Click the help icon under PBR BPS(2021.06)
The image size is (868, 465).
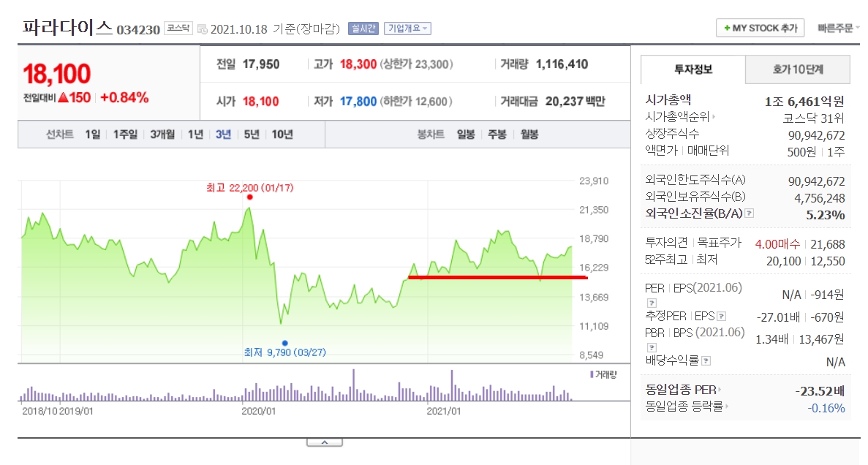(x=652, y=347)
